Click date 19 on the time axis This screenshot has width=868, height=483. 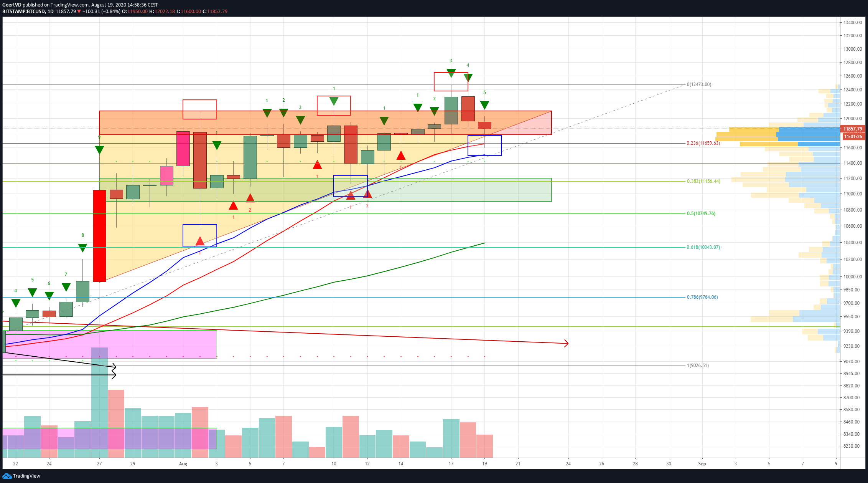(x=484, y=464)
